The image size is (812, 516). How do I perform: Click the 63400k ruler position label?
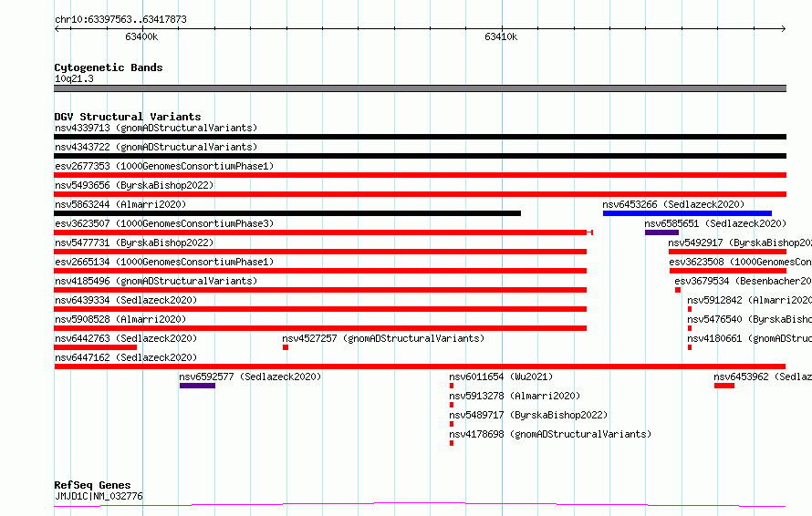[141, 36]
